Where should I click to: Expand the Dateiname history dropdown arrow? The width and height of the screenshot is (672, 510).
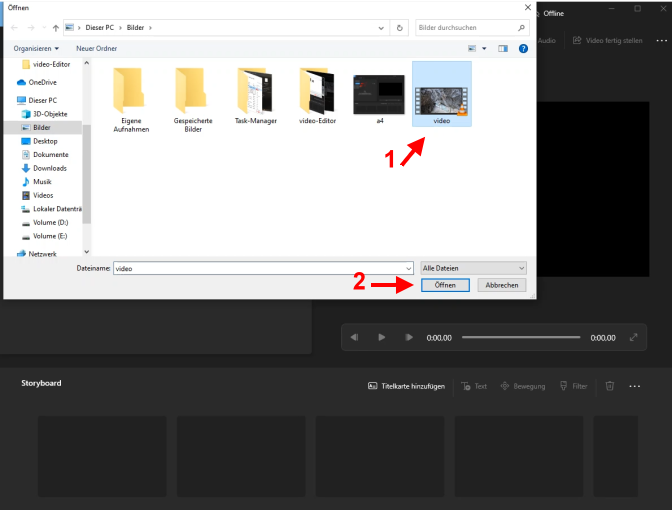[408, 268]
